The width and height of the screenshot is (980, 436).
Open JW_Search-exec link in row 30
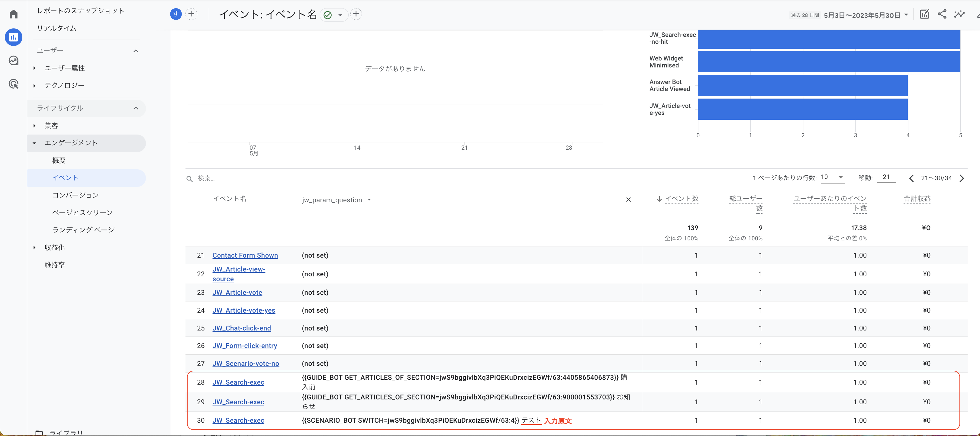[x=238, y=420]
